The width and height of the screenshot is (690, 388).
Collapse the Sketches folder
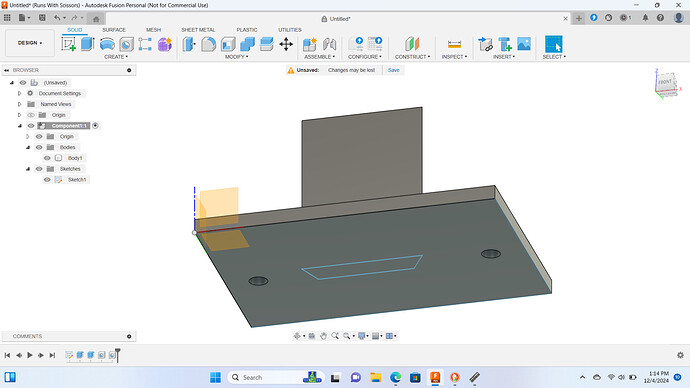pos(28,169)
